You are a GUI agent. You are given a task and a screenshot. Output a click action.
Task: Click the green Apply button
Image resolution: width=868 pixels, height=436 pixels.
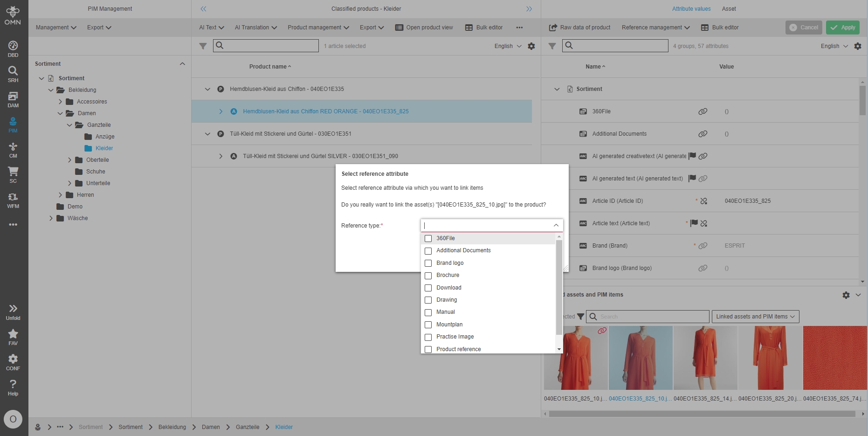843,28
